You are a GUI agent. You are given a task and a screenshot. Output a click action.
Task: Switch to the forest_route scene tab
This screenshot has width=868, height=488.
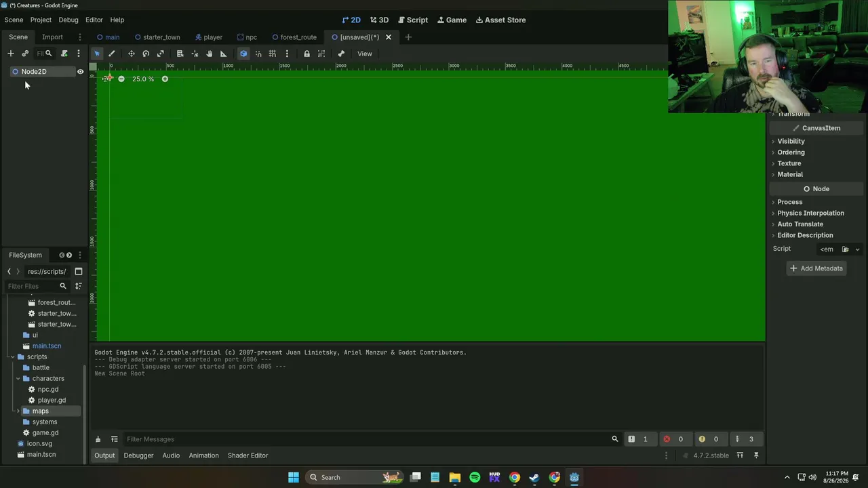tap(294, 37)
